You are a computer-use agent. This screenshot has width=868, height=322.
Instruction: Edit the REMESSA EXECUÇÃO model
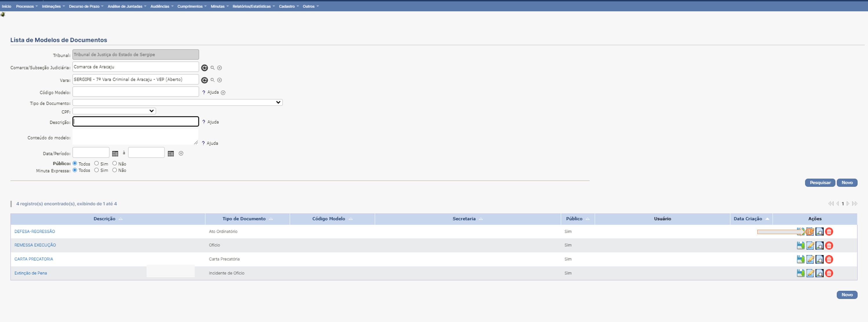point(810,246)
